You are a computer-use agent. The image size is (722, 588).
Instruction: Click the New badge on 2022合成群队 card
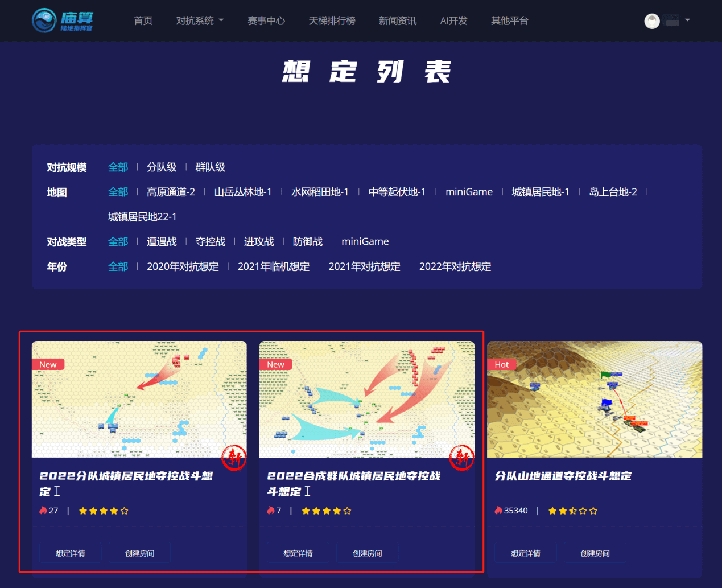(275, 364)
